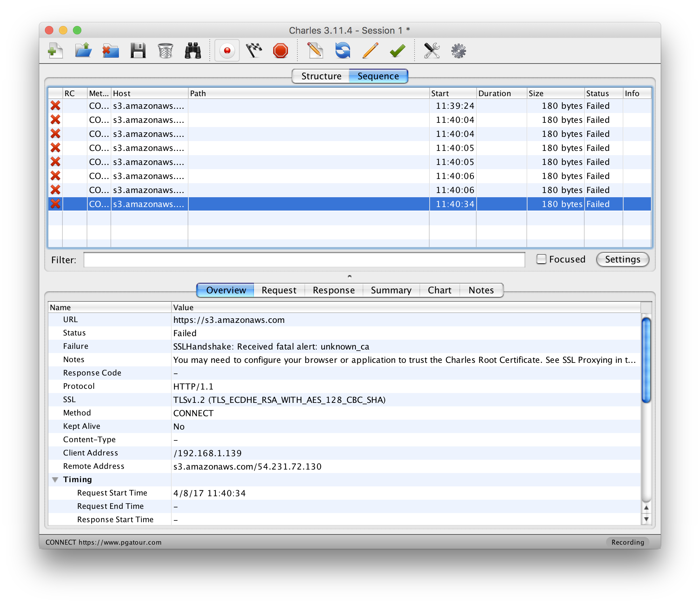Toggle recording with the red record button
The image size is (700, 605).
point(227,51)
